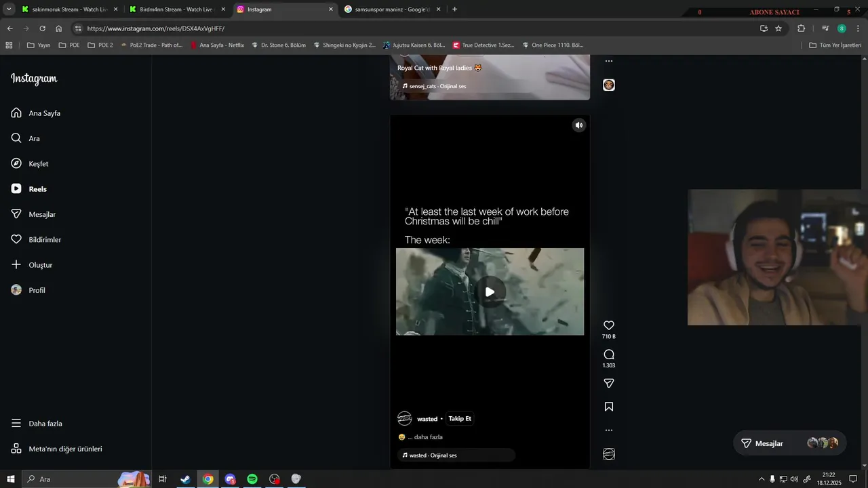Open Steam from the taskbar

[185, 479]
